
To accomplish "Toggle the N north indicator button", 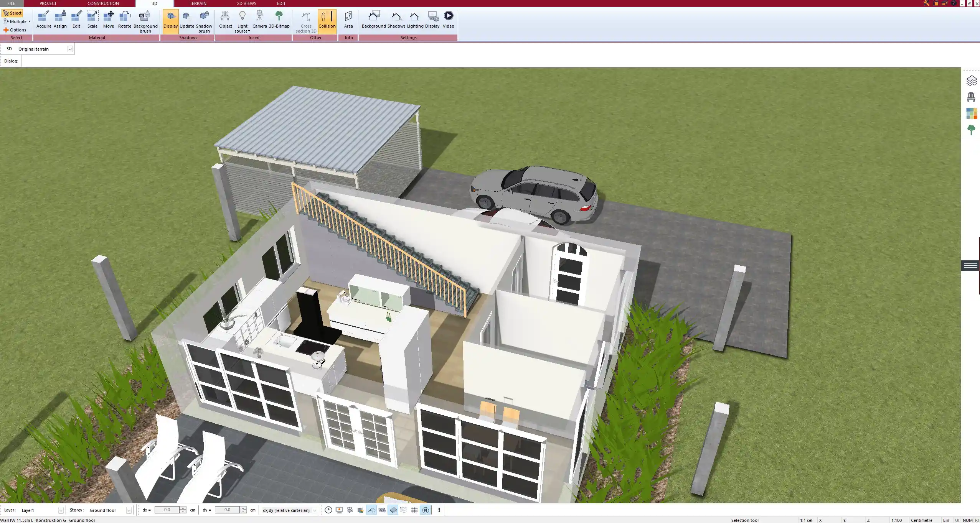I will coord(425,510).
